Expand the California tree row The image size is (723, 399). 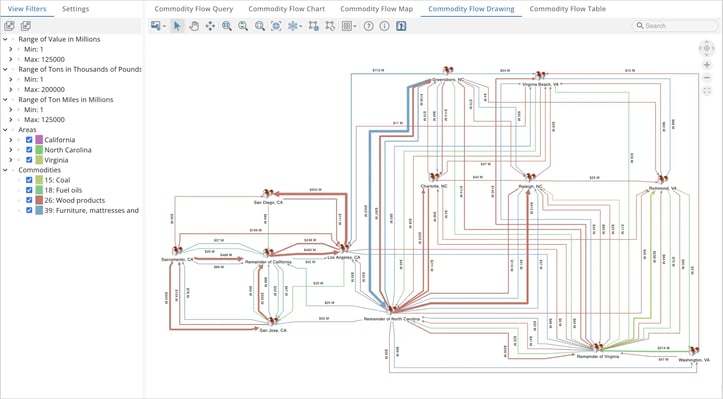tap(11, 140)
